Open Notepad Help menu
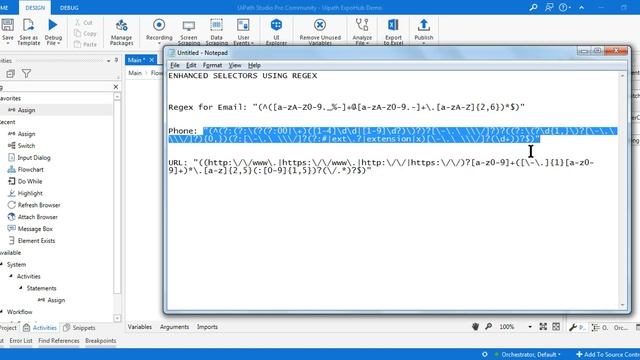640x360 pixels. pyautogui.click(x=254, y=65)
